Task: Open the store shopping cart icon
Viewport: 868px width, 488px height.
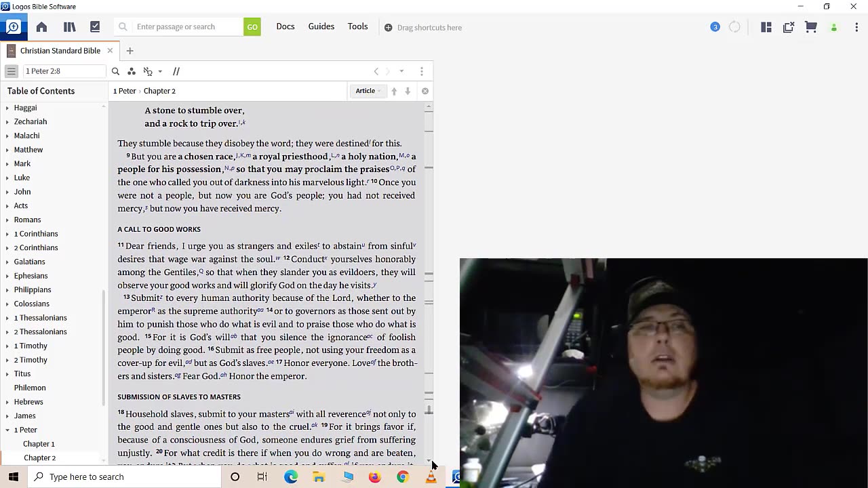Action: tap(811, 27)
